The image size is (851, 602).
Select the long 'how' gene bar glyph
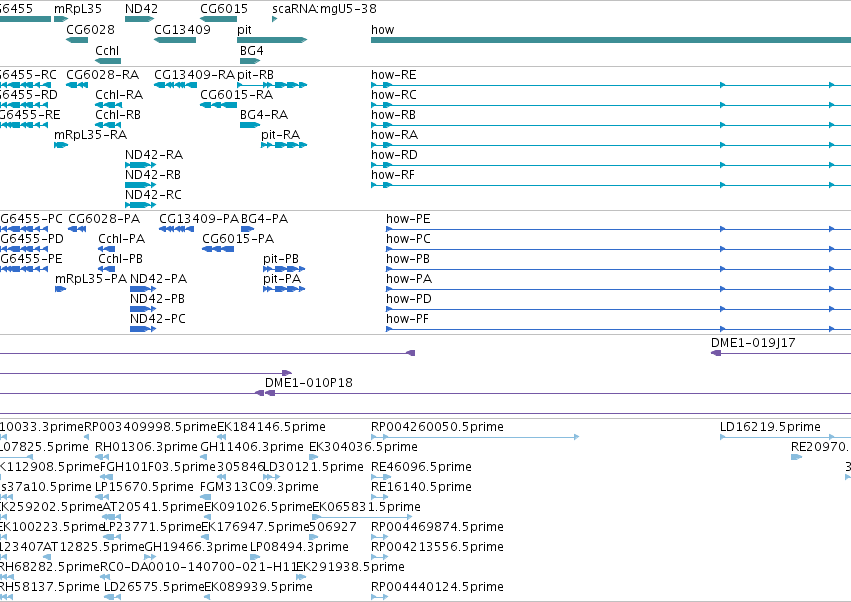point(611,40)
